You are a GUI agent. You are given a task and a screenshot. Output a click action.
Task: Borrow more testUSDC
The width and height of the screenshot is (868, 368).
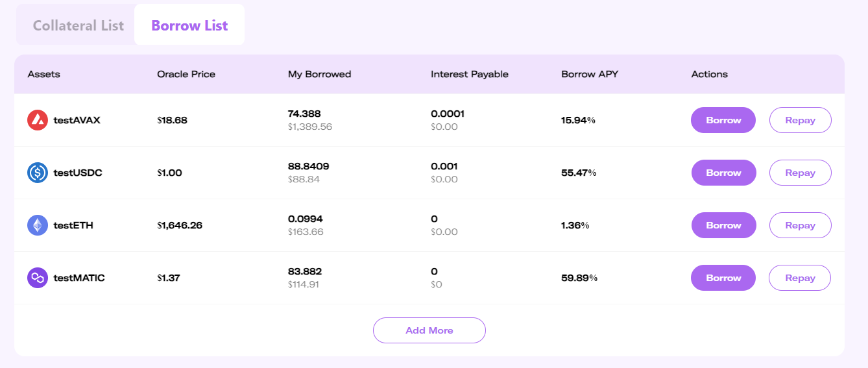click(723, 173)
